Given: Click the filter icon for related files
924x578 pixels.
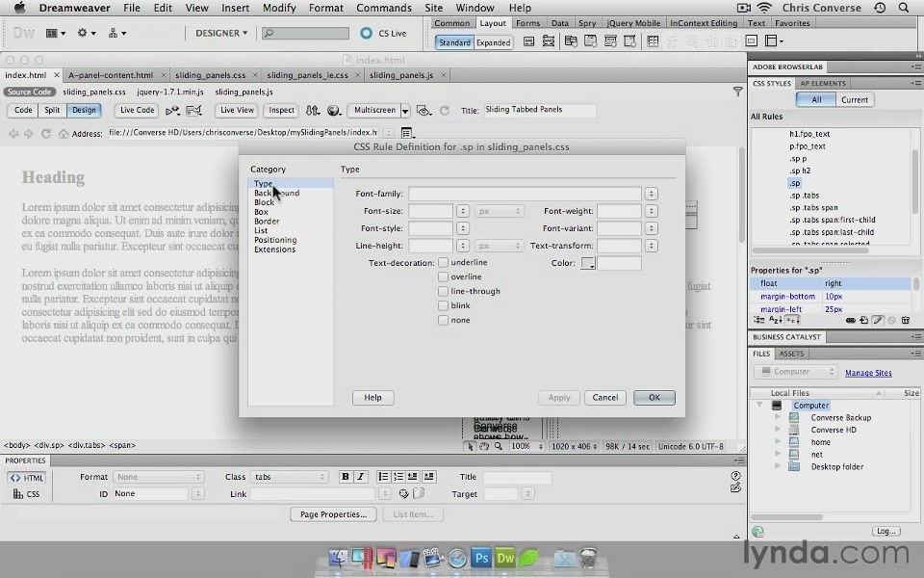Looking at the screenshot, I should 738,92.
